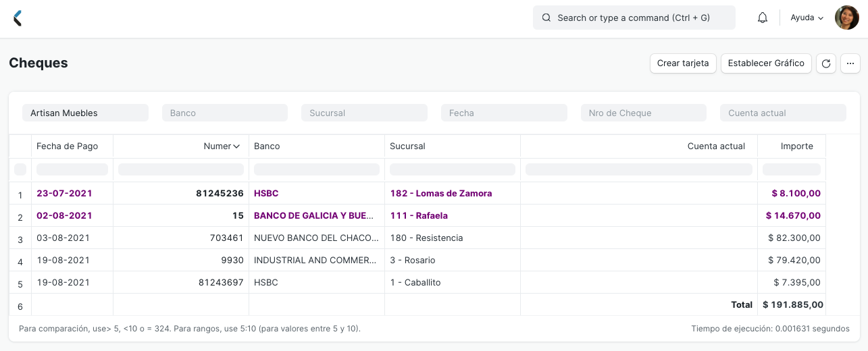Click the Importe column header

[792, 146]
